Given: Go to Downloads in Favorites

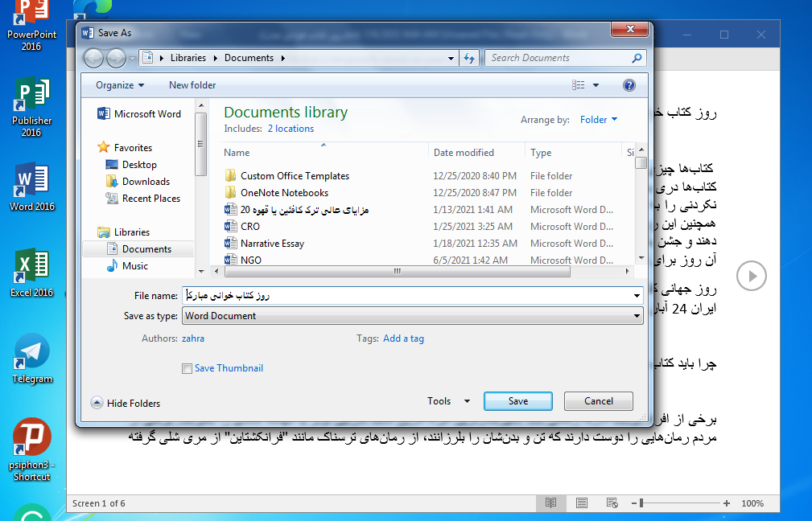Looking at the screenshot, I should coord(138,182).
